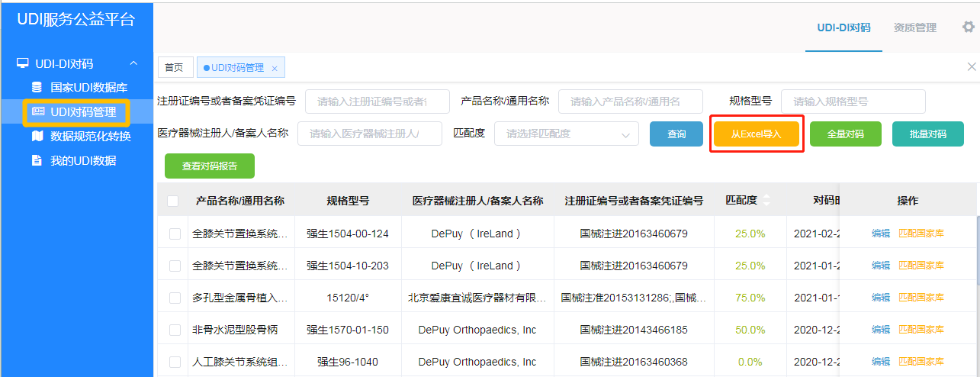Viewport: 980px width, 377px height.
Task: Close all tabs using right X icon
Action: tap(972, 67)
